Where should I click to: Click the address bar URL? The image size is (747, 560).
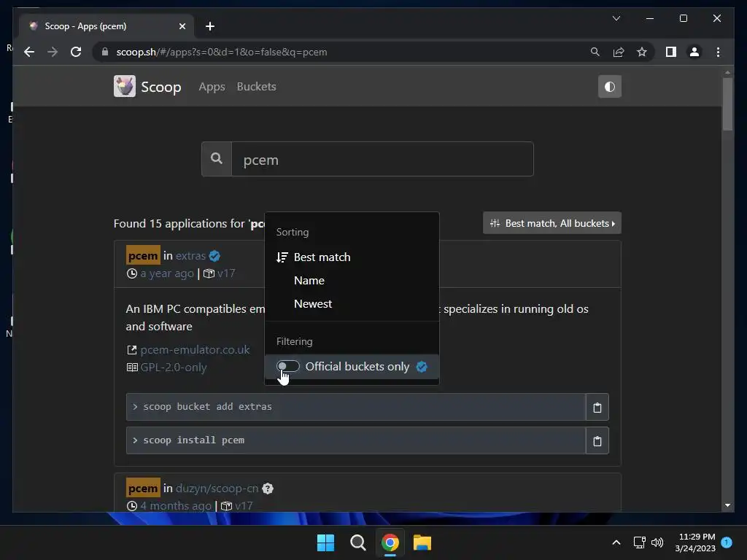pos(222,52)
